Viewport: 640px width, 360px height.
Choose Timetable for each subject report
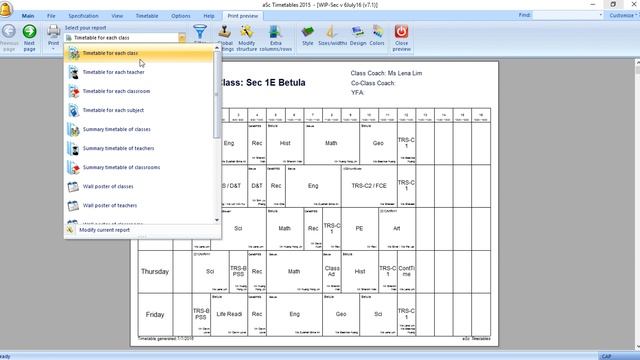click(x=139, y=110)
